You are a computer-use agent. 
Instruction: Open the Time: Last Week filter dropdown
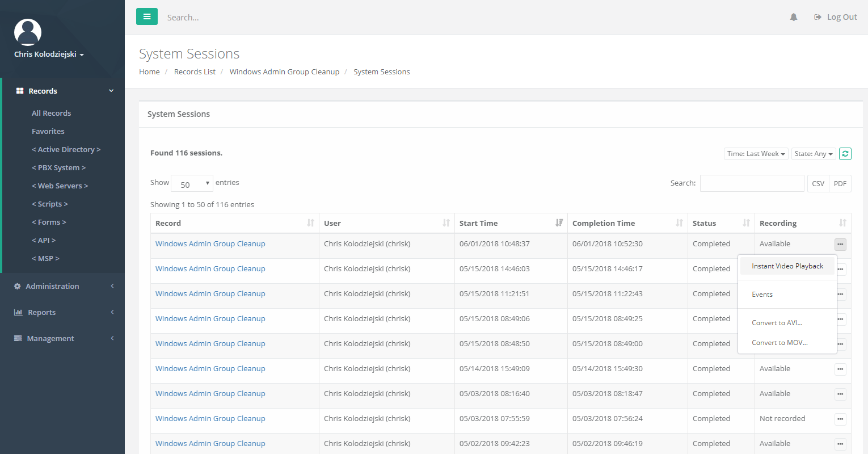click(x=756, y=154)
